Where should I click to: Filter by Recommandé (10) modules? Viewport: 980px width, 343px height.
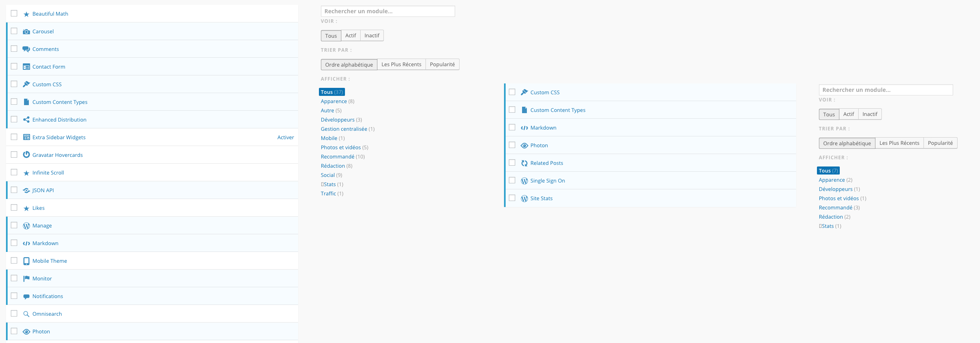pos(343,157)
